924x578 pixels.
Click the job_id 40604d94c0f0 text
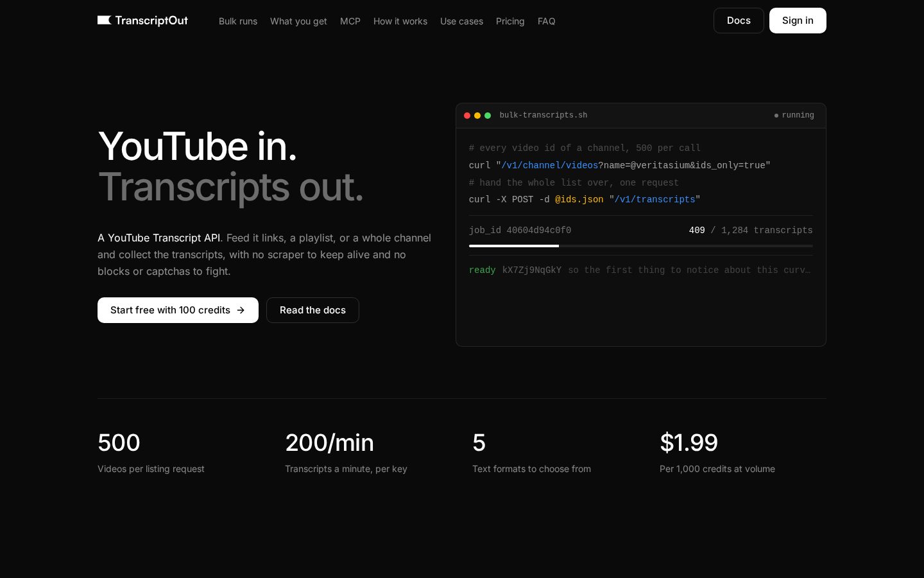point(520,231)
